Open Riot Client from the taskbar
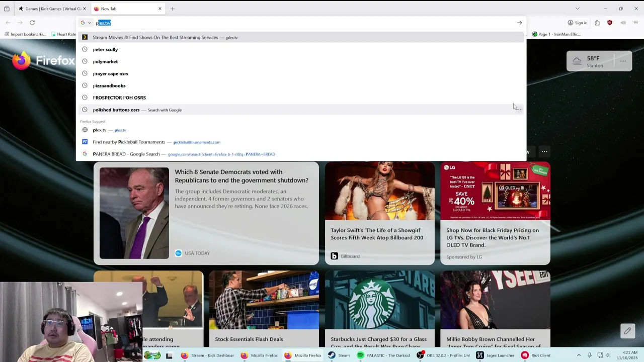This screenshot has height=362, width=644. (536, 355)
